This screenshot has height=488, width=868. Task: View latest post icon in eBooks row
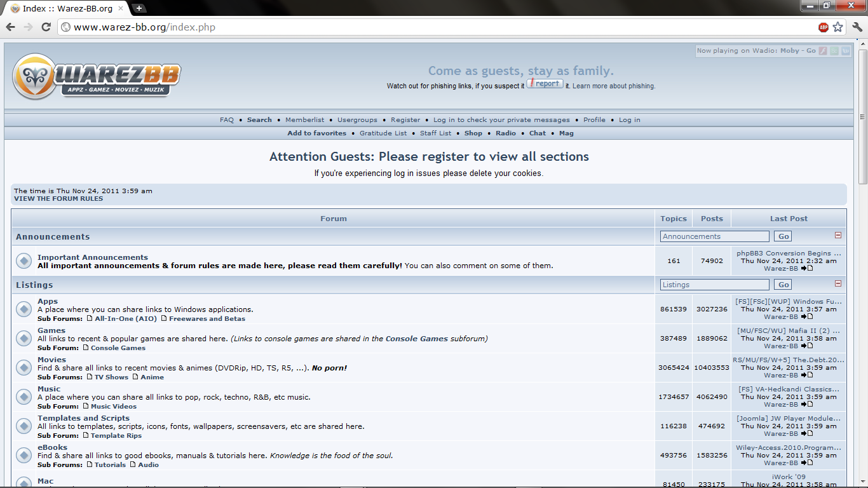[x=807, y=463]
